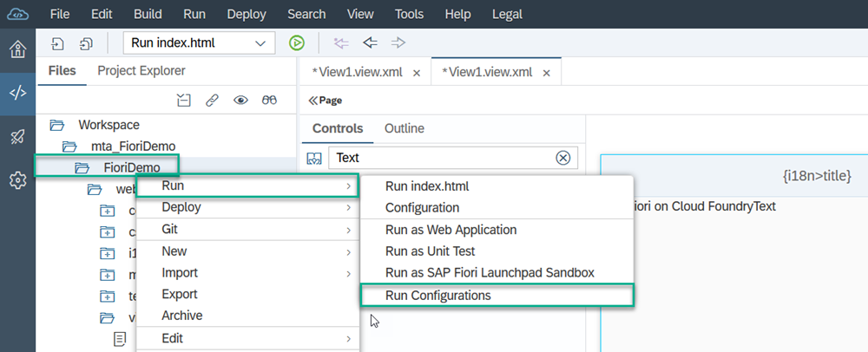868x352 pixels.
Task: Open the Run index.html dropdown
Action: [200, 43]
